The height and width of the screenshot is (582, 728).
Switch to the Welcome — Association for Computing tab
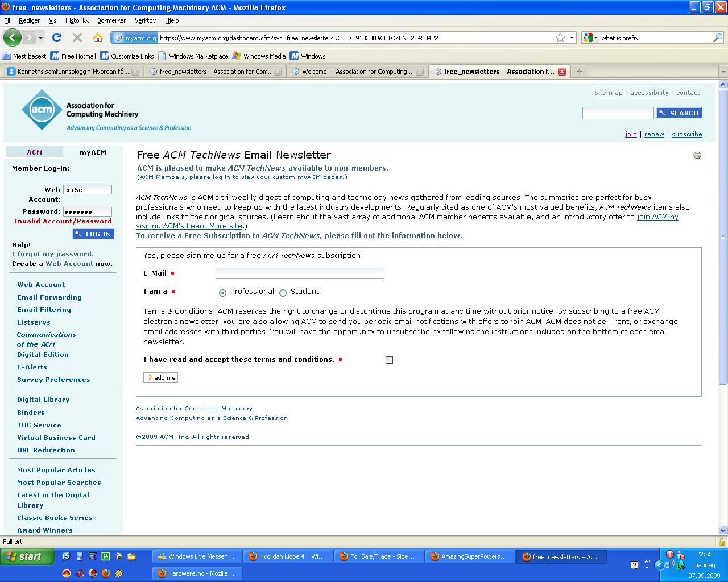click(357, 72)
